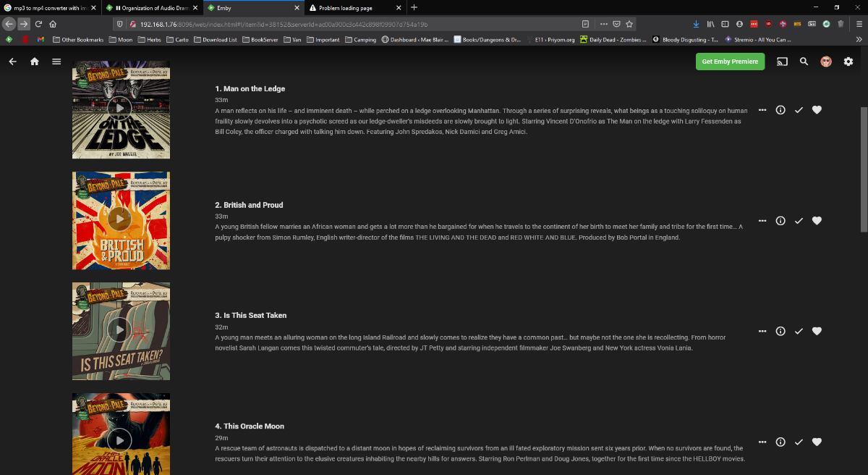Click the browser reload button

coord(38,23)
